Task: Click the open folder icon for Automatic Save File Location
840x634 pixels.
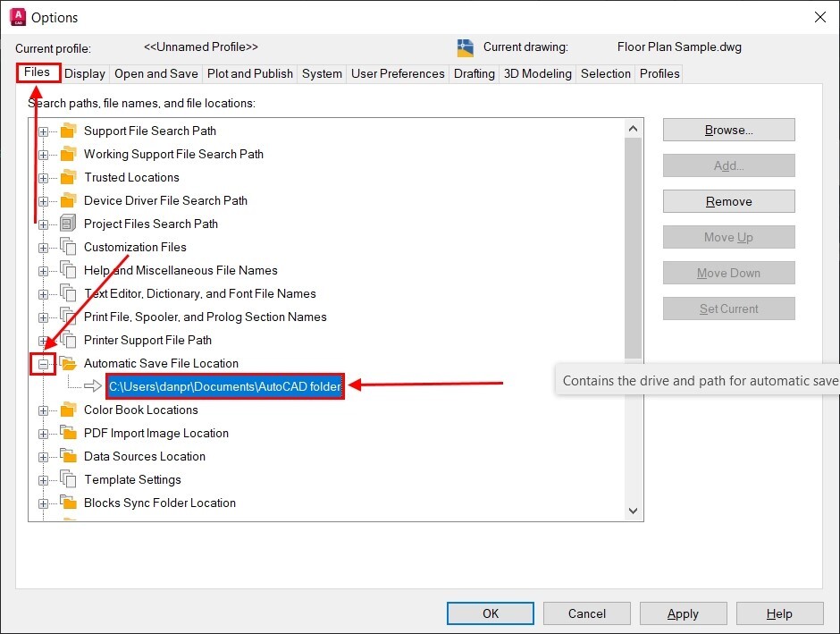Action: 68,363
